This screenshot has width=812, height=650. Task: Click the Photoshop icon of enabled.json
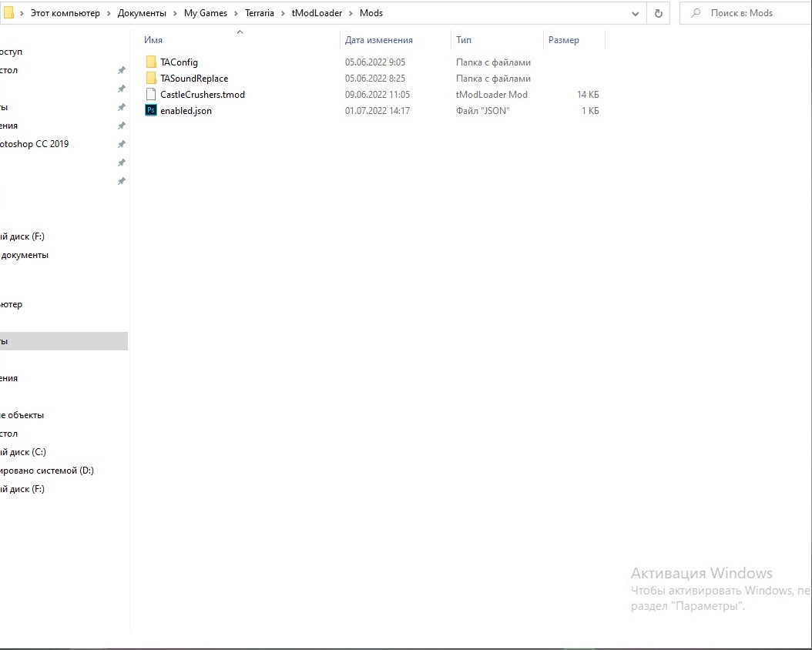pyautogui.click(x=151, y=110)
